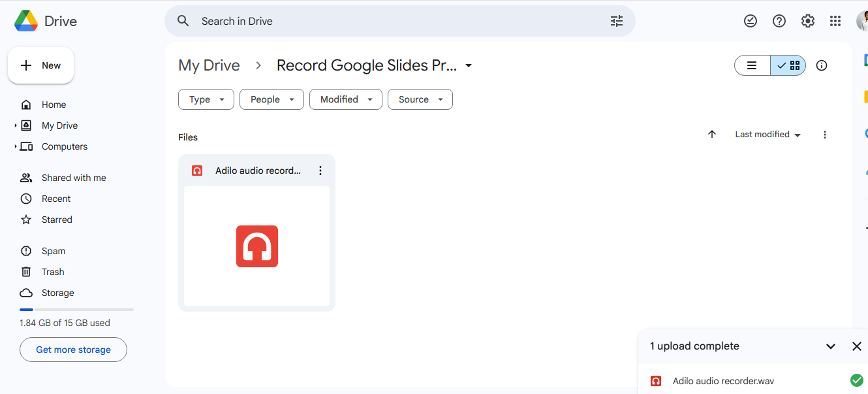Collapse the upload complete panel
The image size is (868, 394).
[x=831, y=346]
